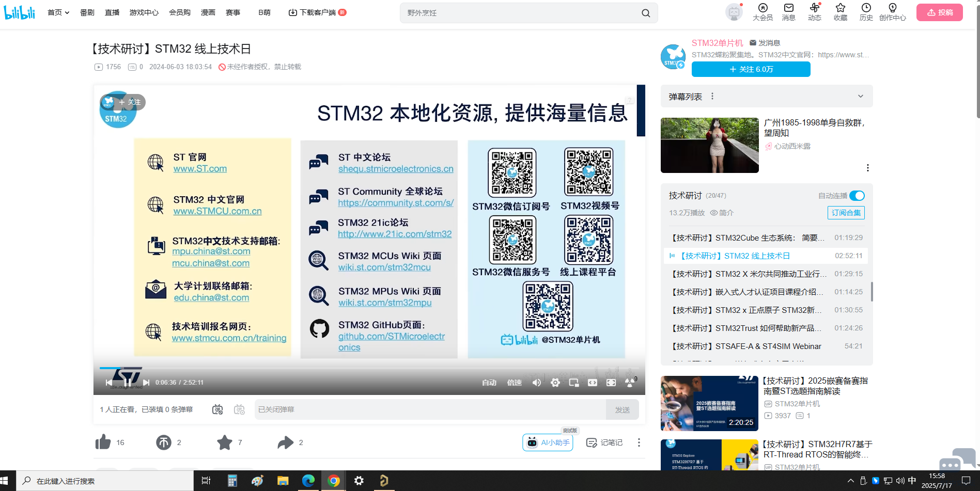This screenshot has height=491, width=980.
Task: Open 记笔记 note taking
Action: [x=604, y=442]
